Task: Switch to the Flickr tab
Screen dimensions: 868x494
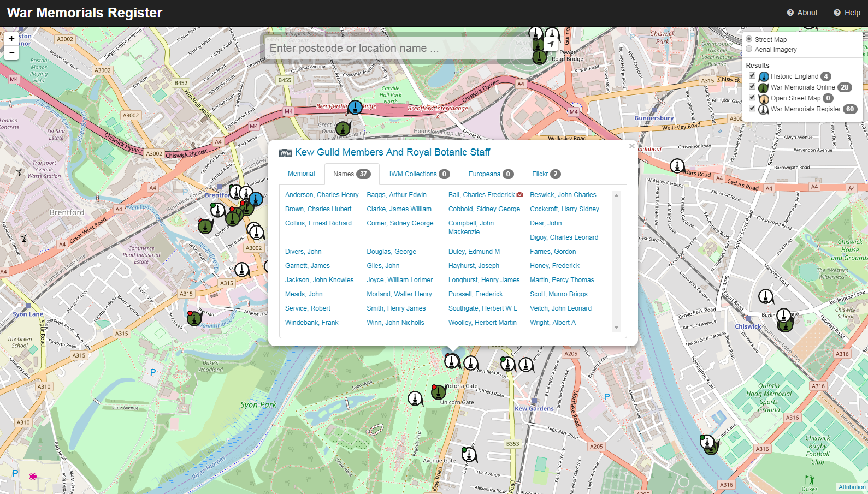Action: point(546,174)
